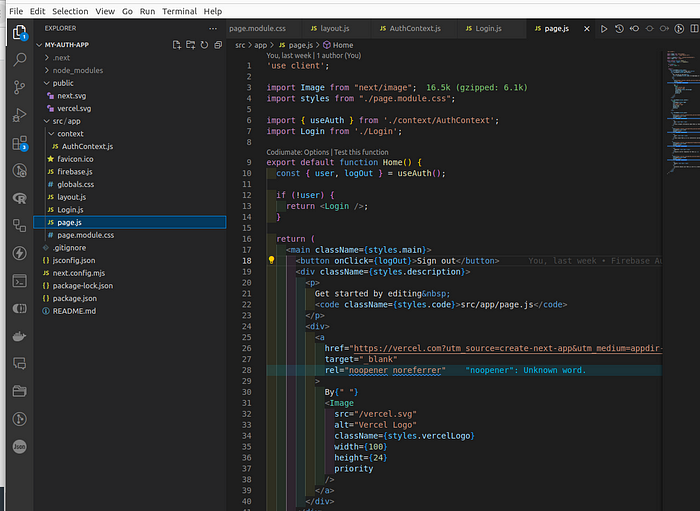Click Test this function code lens

pos(361,152)
